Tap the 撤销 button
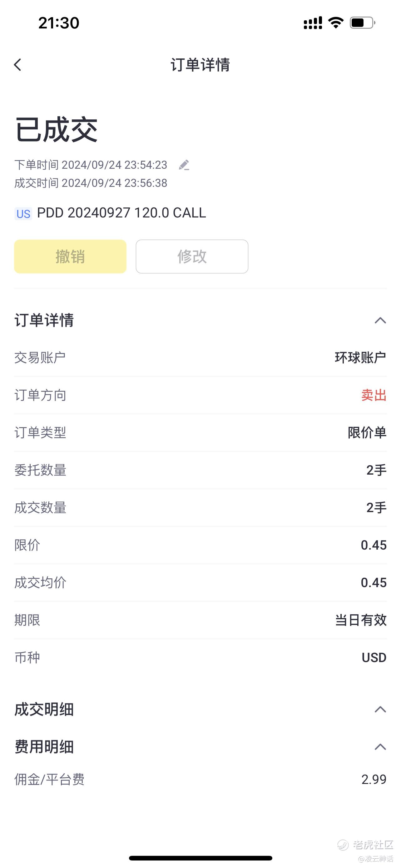 [x=70, y=257]
